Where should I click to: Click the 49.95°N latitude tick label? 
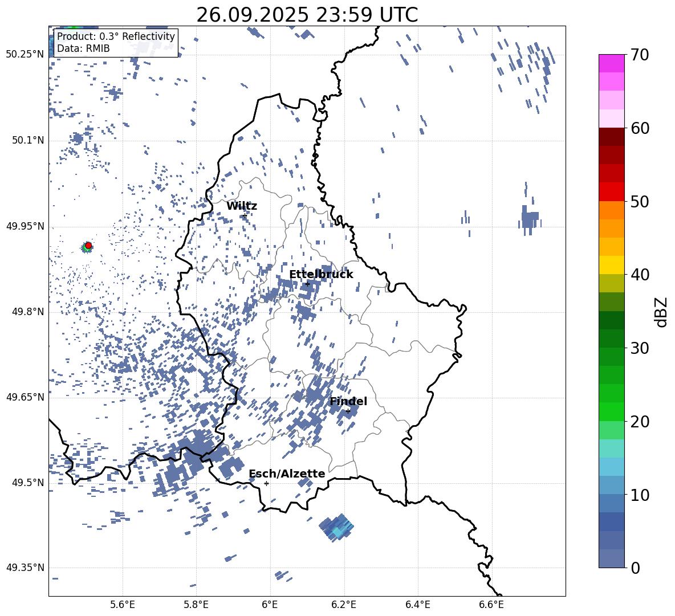coord(25,226)
